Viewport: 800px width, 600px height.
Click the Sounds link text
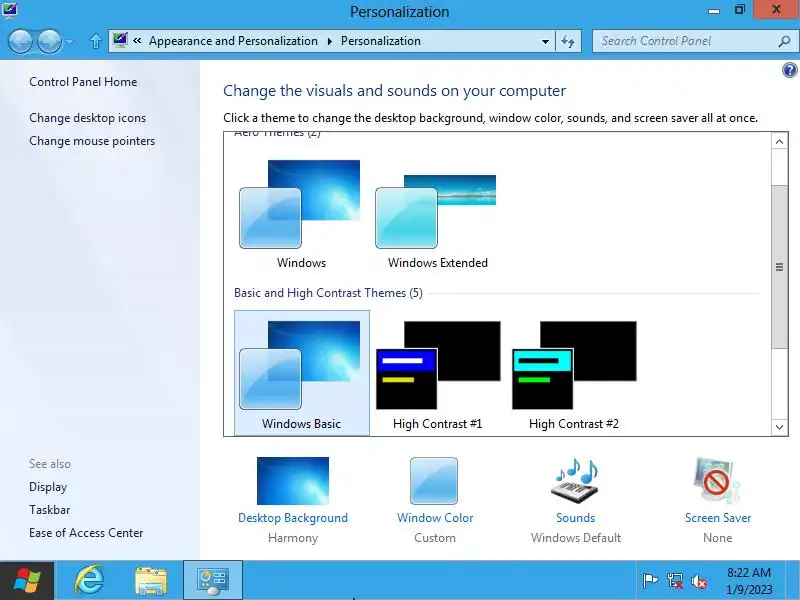[576, 518]
